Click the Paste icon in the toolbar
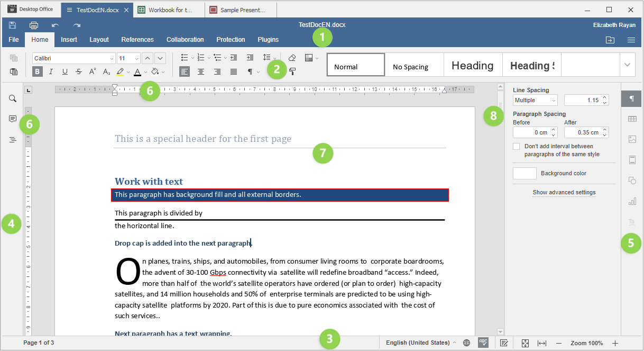644x351 pixels. click(14, 71)
